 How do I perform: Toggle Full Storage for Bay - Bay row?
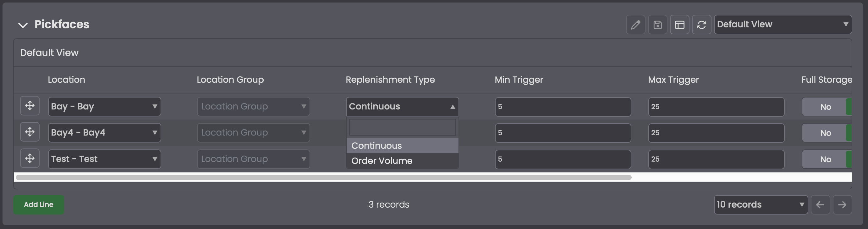tap(827, 107)
